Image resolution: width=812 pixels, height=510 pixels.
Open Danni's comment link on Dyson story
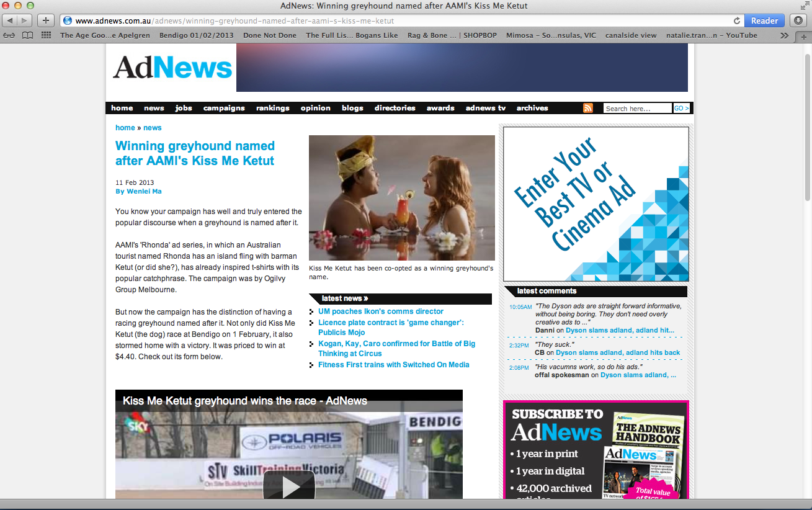[620, 331]
